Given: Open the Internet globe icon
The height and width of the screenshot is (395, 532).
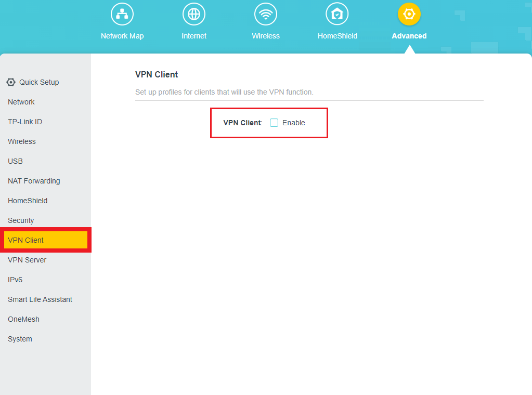Looking at the screenshot, I should point(194,14).
